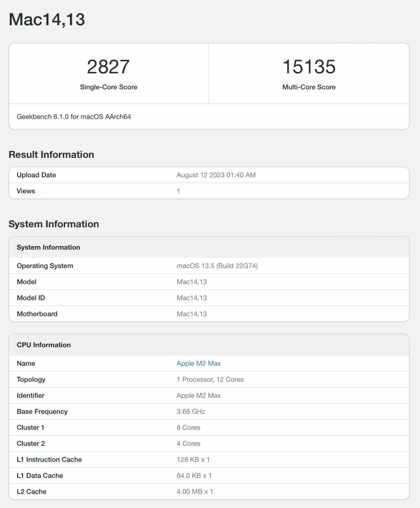The width and height of the screenshot is (420, 508).
Task: Click the Result Information heading
Action: pos(51,155)
